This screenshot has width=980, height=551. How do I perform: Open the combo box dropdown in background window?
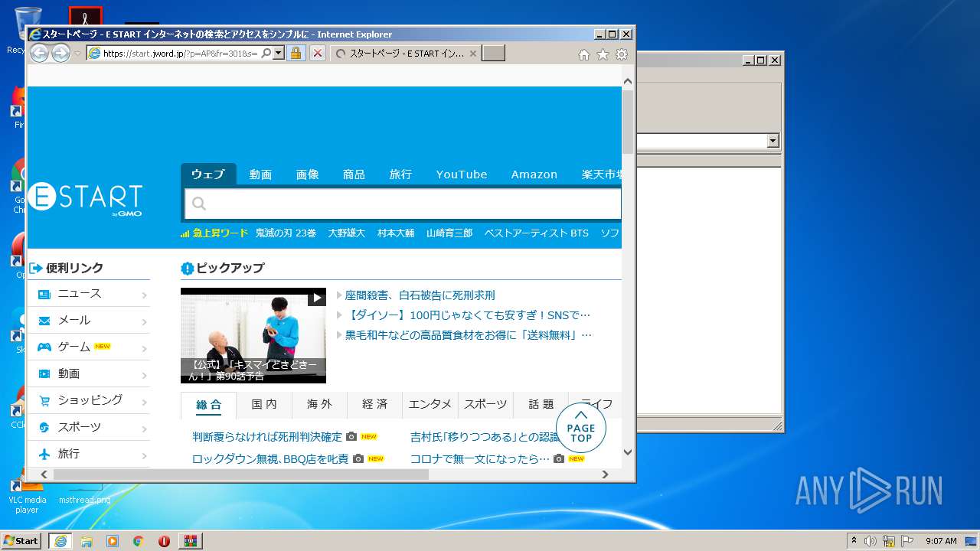[x=773, y=141]
